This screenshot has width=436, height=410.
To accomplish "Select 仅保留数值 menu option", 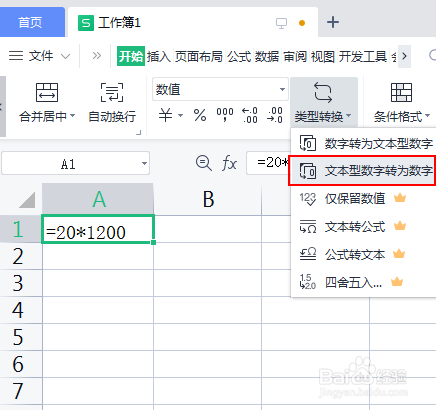I will (x=363, y=199).
